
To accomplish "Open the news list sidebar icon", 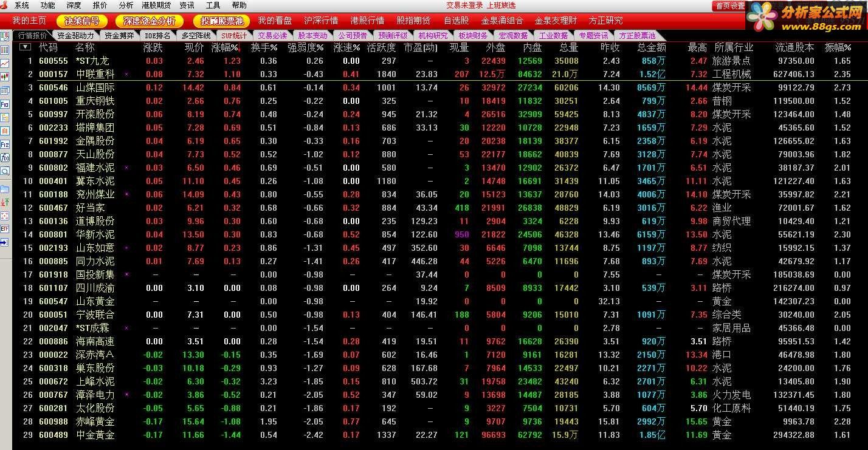I will coord(4,90).
